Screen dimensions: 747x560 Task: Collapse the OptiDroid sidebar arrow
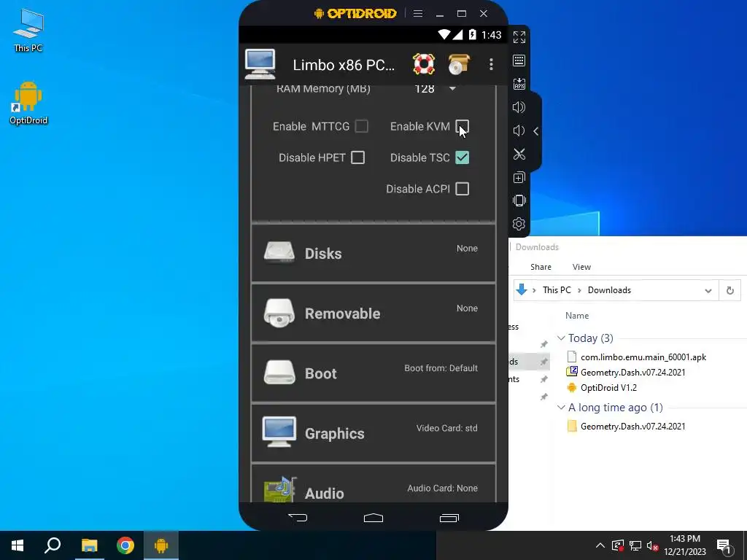pyautogui.click(x=536, y=131)
